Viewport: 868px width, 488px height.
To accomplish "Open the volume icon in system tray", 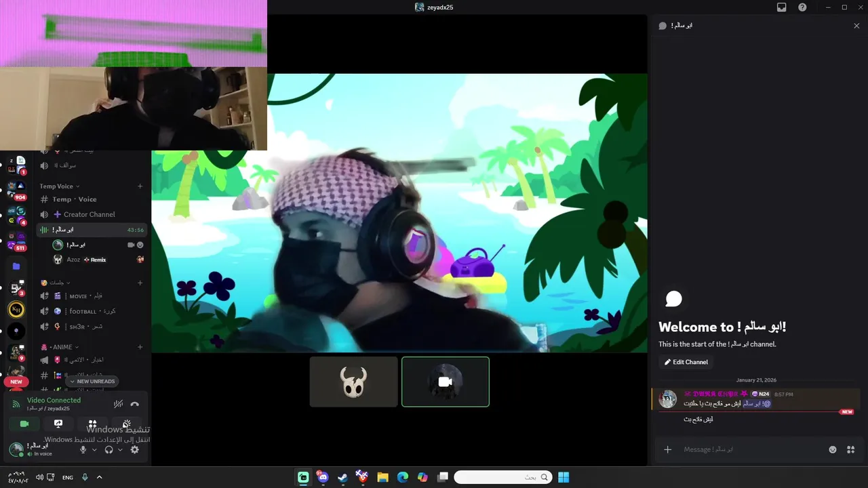I will click(39, 477).
